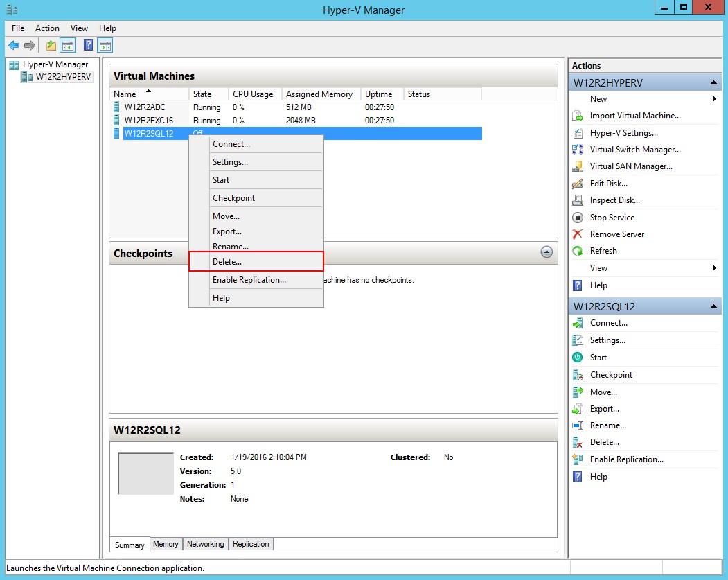Click the green Start power icon
This screenshot has width=728, height=580.
[578, 357]
